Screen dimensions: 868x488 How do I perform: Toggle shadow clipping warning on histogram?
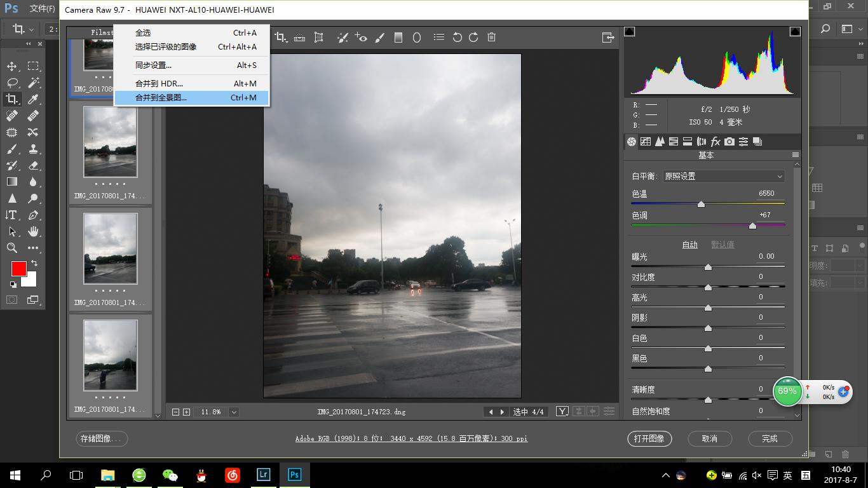tap(629, 32)
